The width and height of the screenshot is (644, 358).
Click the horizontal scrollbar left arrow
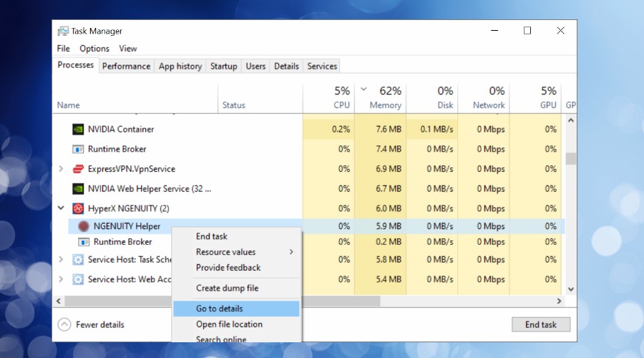tap(59, 301)
